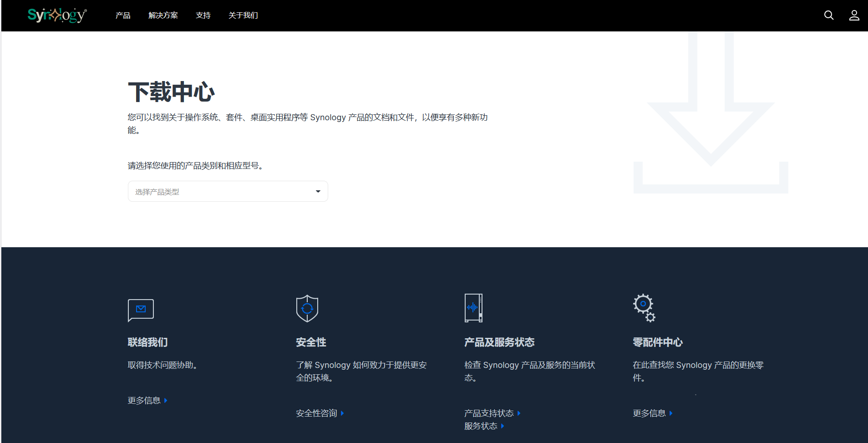Click the Synology logo
The width and height of the screenshot is (868, 443).
click(57, 15)
